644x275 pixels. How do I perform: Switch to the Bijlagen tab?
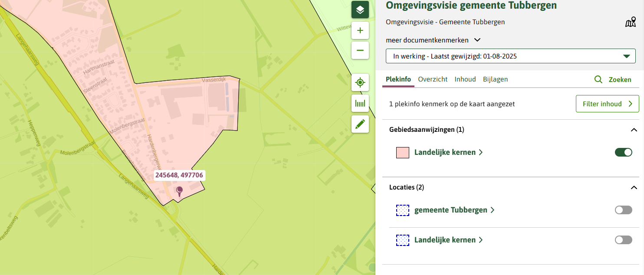click(495, 79)
